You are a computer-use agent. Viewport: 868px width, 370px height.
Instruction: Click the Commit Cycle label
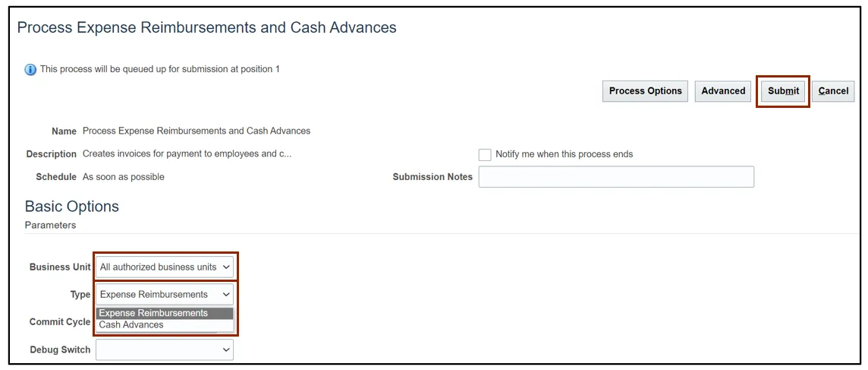coord(60,322)
